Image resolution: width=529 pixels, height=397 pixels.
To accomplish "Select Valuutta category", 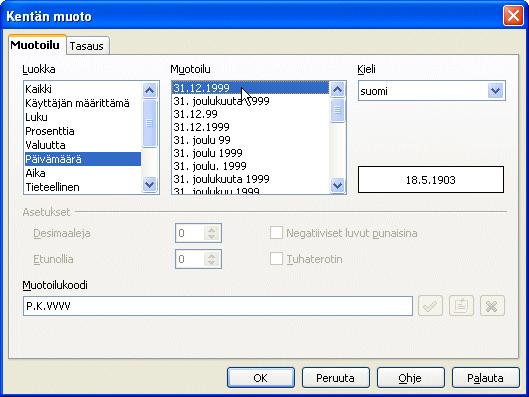I will 83,145.
